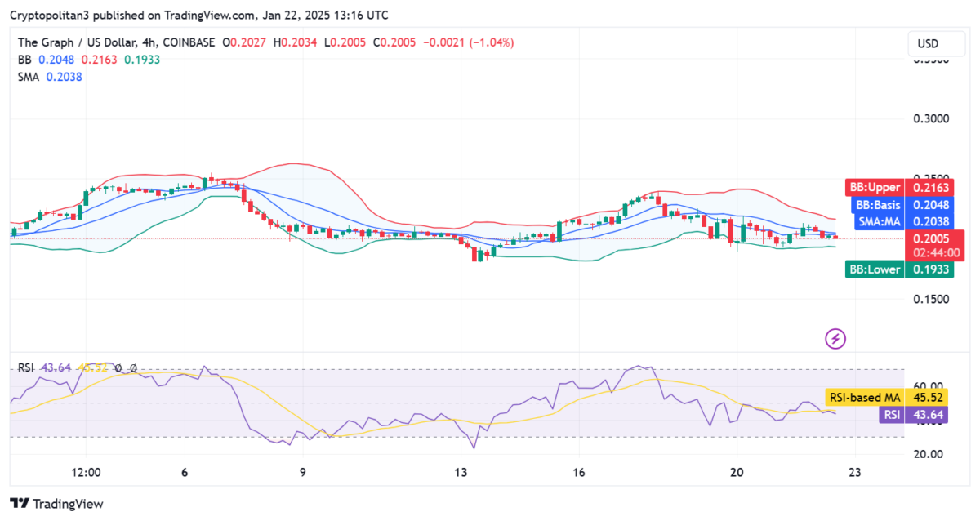Click the TradingView logo

click(x=57, y=504)
